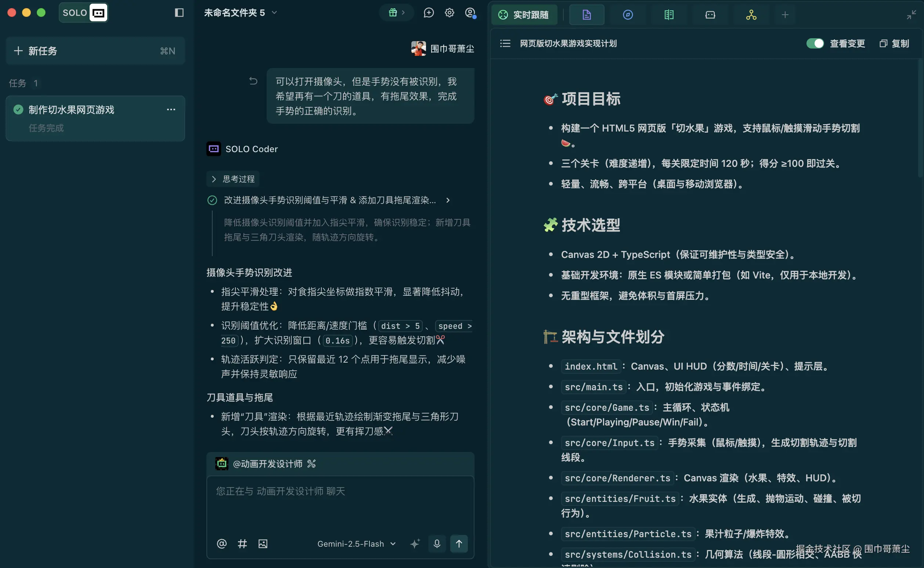Open the node graph view in right panel
924x568 pixels.
[x=751, y=15]
